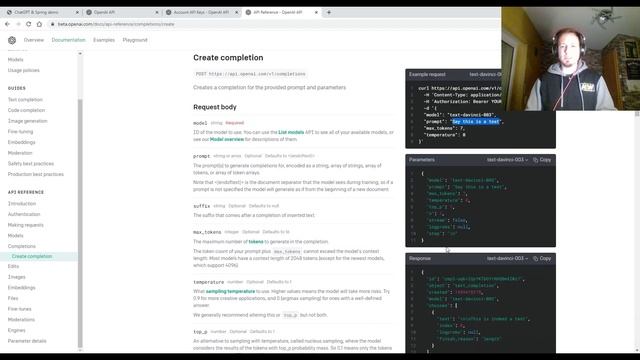Open the Documentation nav item
Screen dimensions: 640x360
69,40
